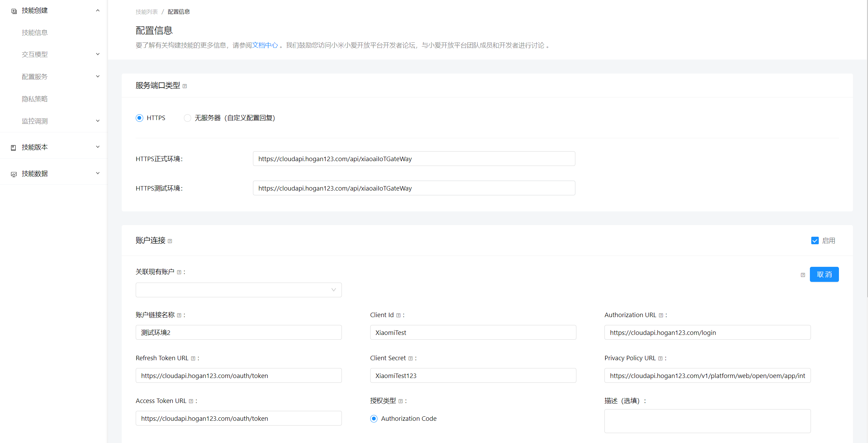This screenshot has height=443, width=868.
Task: Expand the 技能版本 menu
Action: 98,147
